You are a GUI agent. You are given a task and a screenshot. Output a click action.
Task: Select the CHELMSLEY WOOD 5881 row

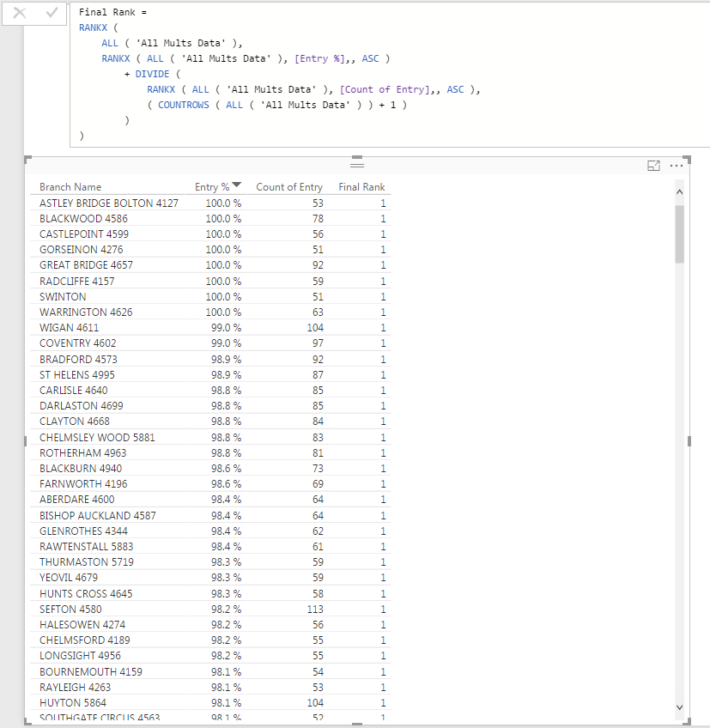pyautogui.click(x=210, y=437)
